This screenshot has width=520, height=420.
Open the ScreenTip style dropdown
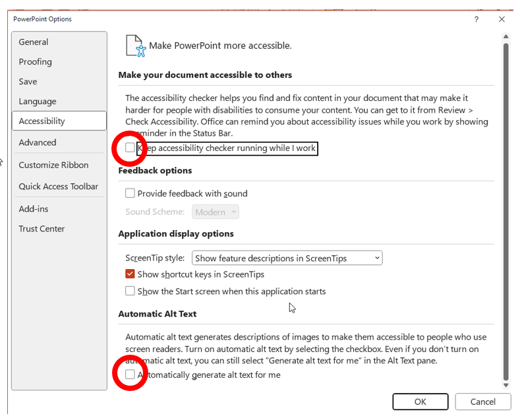[287, 258]
